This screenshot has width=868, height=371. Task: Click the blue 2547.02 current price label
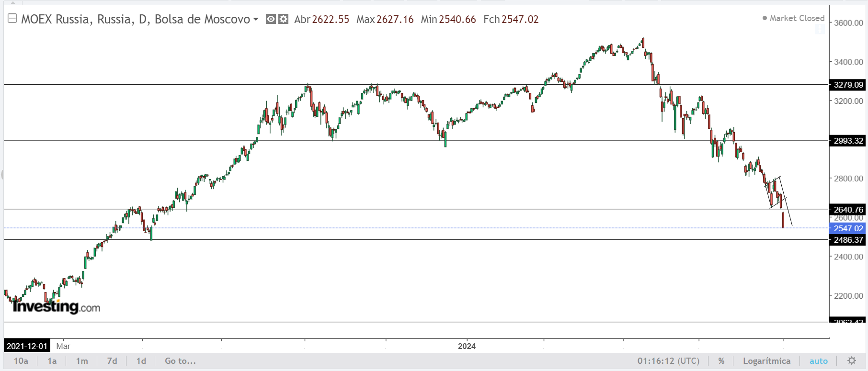point(848,228)
